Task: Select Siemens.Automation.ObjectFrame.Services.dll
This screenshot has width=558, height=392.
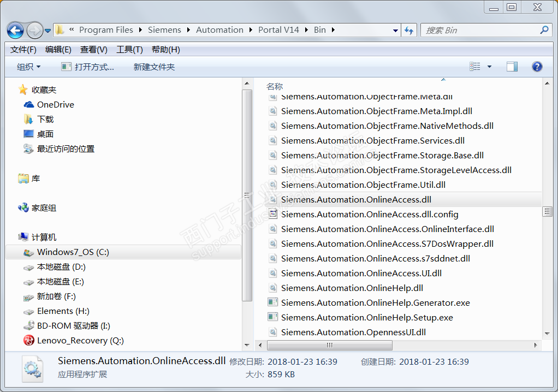Action: coord(372,140)
